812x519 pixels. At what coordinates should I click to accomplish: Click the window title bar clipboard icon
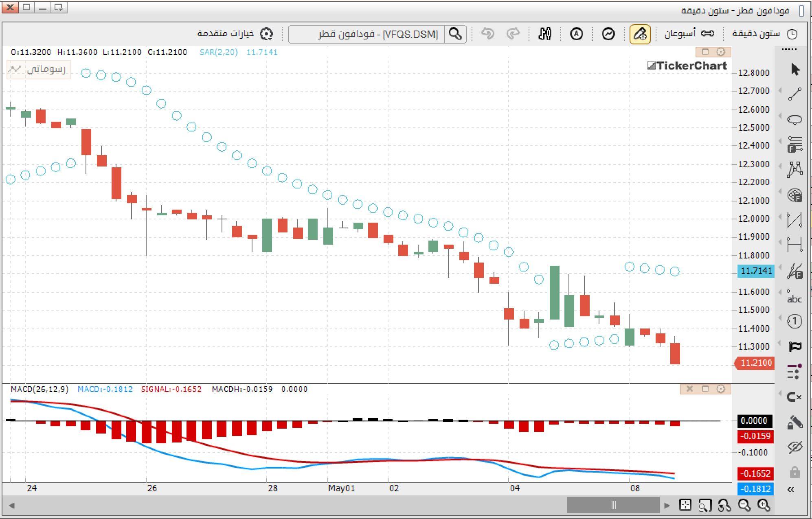(x=801, y=11)
